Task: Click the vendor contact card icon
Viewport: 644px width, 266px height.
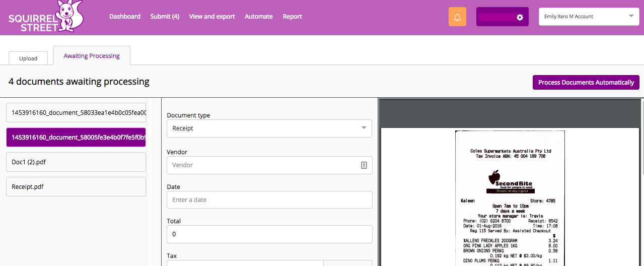Action: (364, 165)
